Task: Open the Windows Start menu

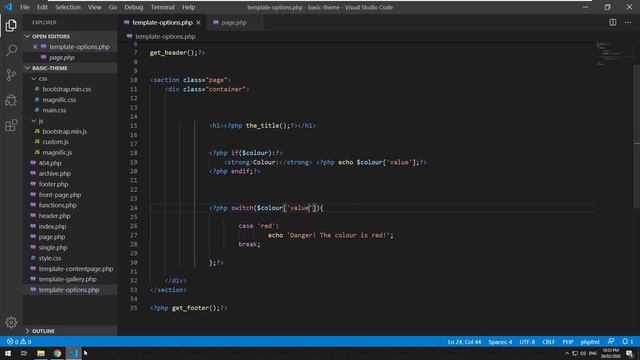Action: click(8, 353)
